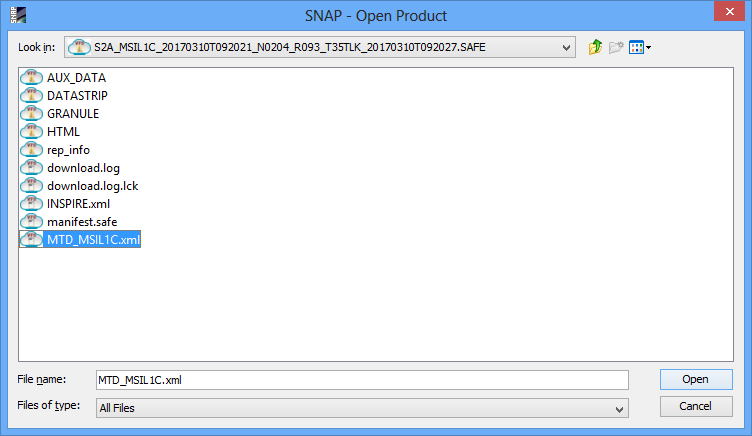Click the DATASTRIP folder icon
752x436 pixels.
[x=32, y=95]
